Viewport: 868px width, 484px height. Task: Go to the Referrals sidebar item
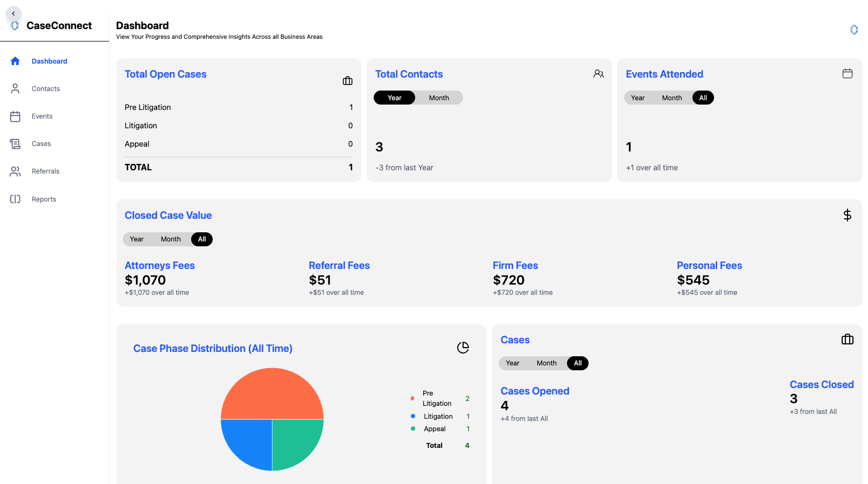[46, 171]
